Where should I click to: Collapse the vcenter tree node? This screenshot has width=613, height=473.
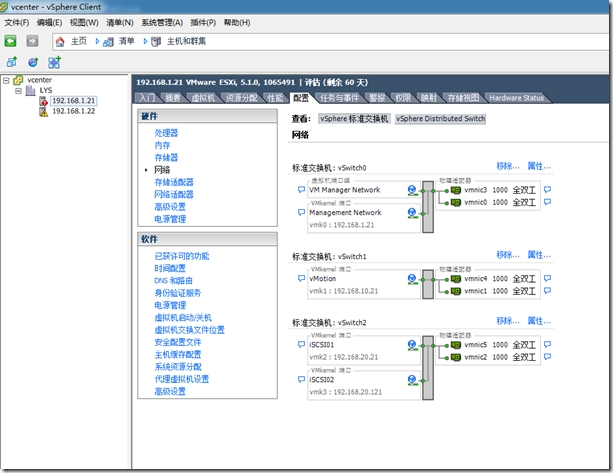(6, 81)
